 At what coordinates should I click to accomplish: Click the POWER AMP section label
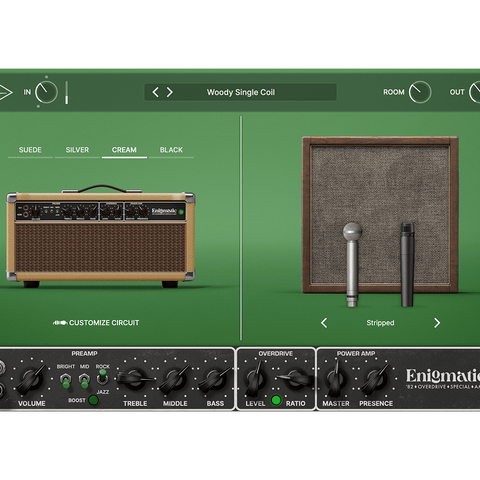(356, 353)
